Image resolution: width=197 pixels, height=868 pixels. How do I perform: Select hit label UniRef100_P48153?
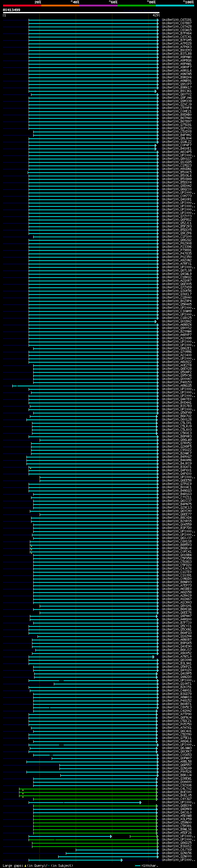point(176,382)
